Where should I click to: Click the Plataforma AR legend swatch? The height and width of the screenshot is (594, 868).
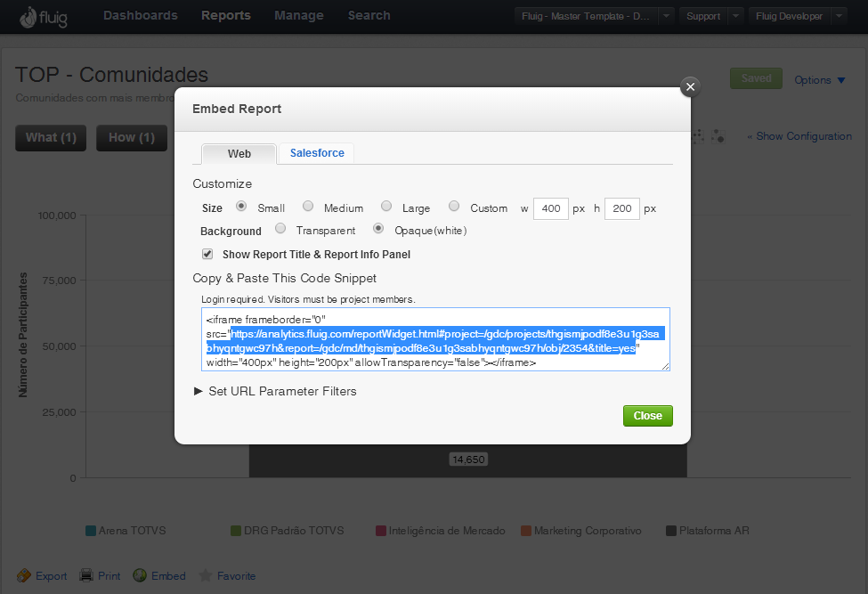[671, 531]
